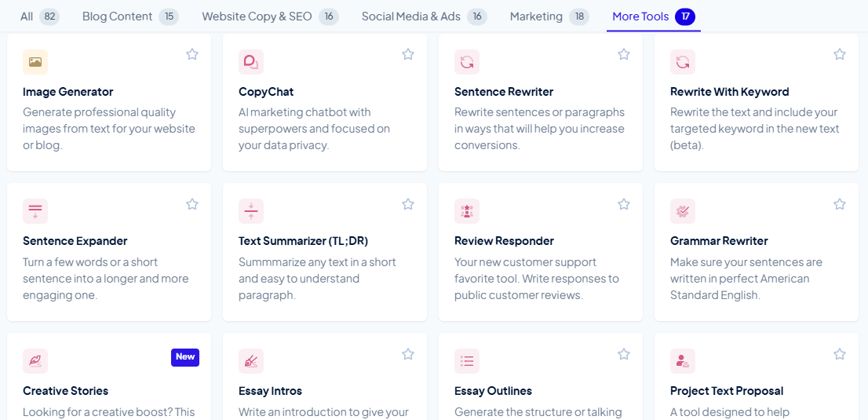Image resolution: width=868 pixels, height=420 pixels.
Task: Open the CopyChat chat bubble icon
Action: pos(251,62)
